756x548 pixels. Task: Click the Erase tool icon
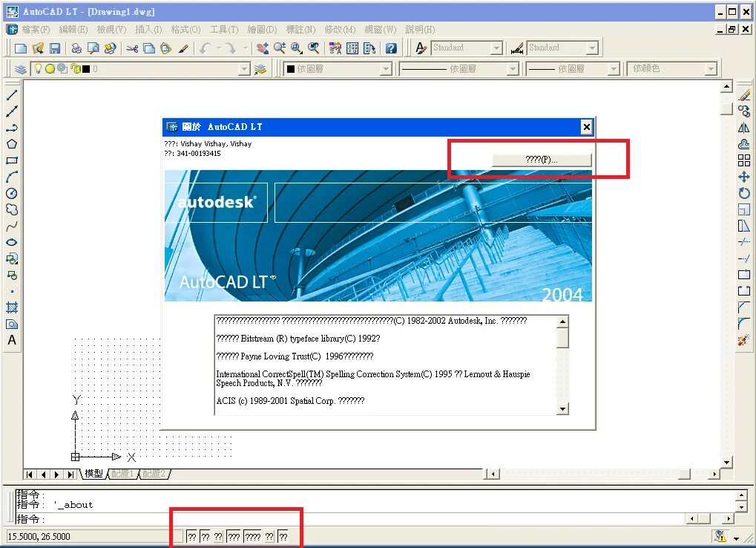coord(744,95)
